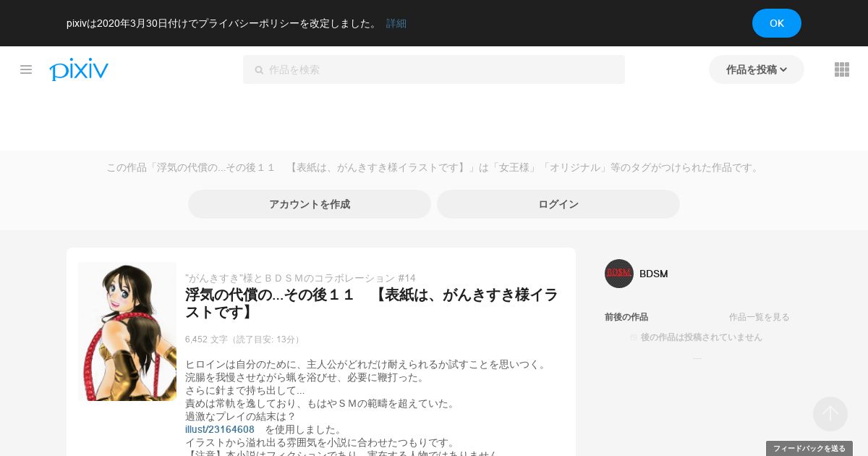868x456 pixels.
Task: Click 作品一覧を見る link
Action: 759,317
